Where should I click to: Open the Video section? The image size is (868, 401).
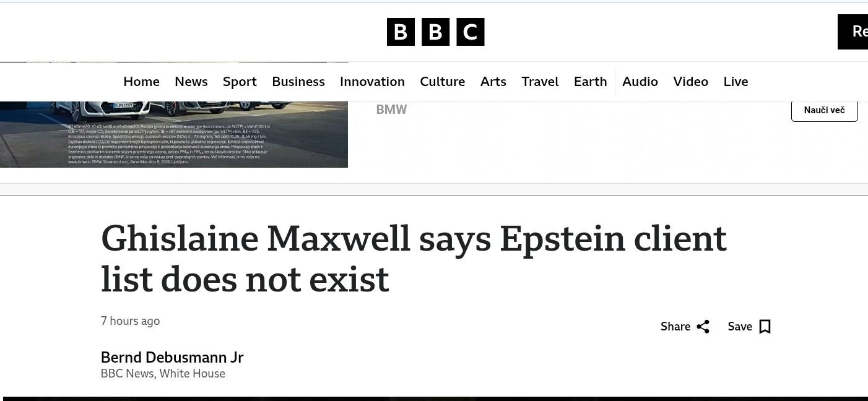[x=690, y=82]
